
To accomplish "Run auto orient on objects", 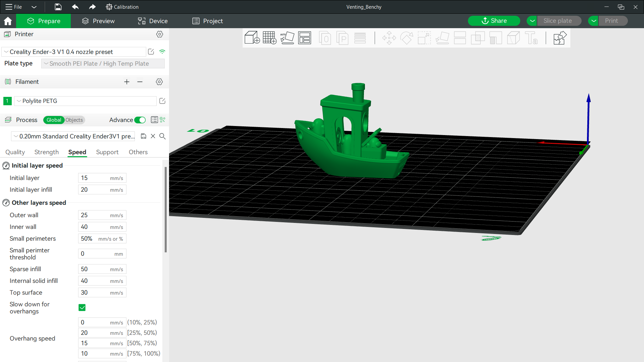I will coord(287,38).
